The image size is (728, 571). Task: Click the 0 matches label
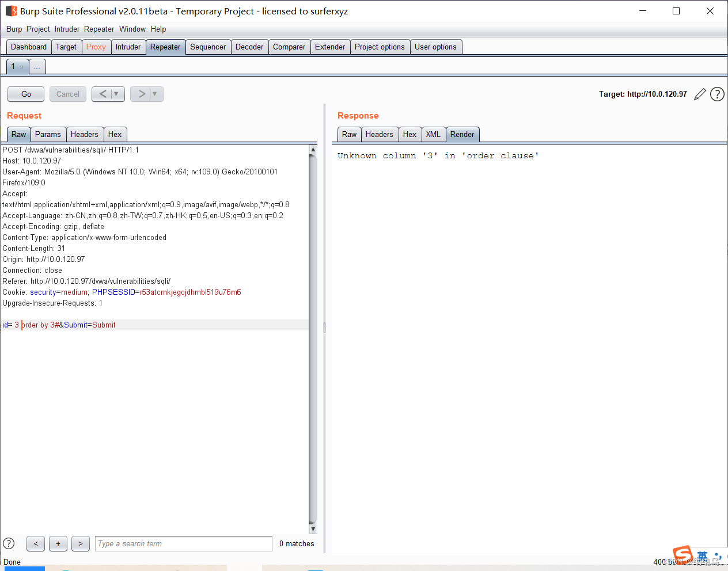pos(297,544)
